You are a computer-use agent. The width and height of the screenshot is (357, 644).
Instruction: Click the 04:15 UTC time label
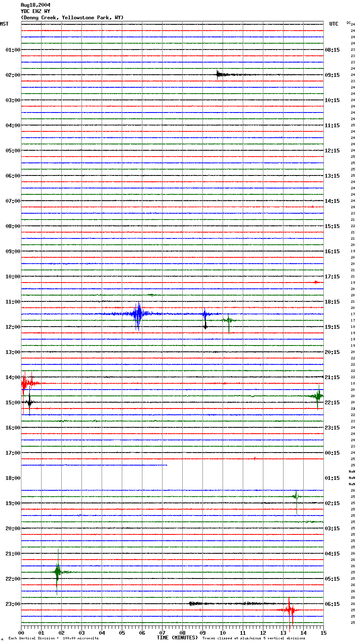[x=332, y=554]
